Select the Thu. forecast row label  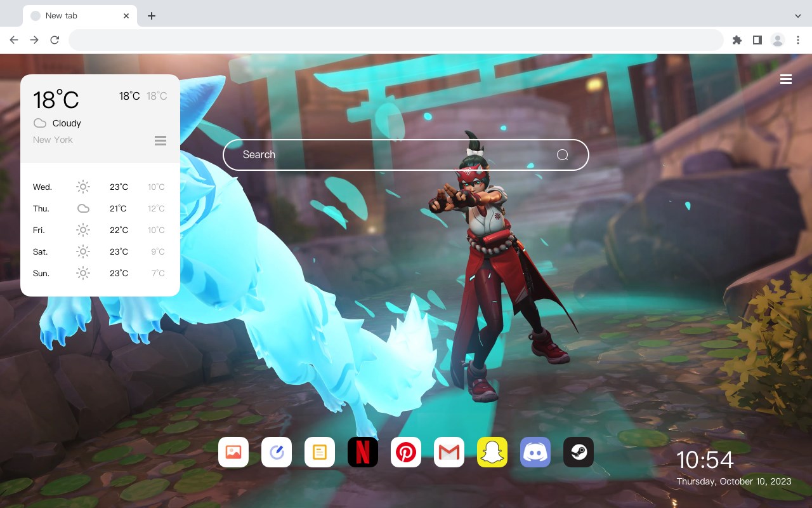click(41, 209)
